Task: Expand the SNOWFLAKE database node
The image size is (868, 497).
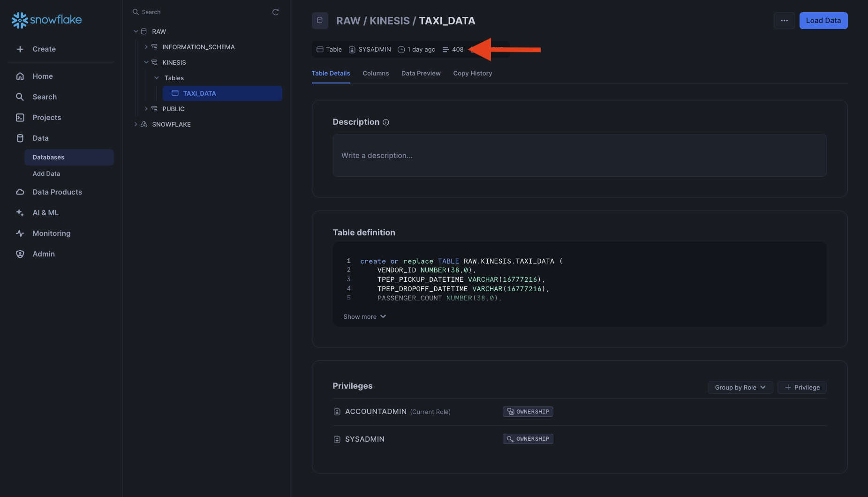Action: point(136,124)
